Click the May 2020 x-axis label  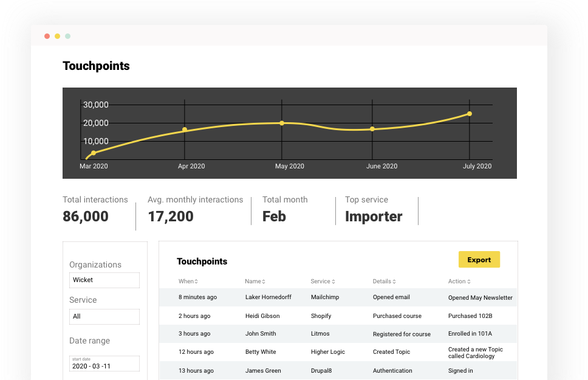tap(290, 166)
